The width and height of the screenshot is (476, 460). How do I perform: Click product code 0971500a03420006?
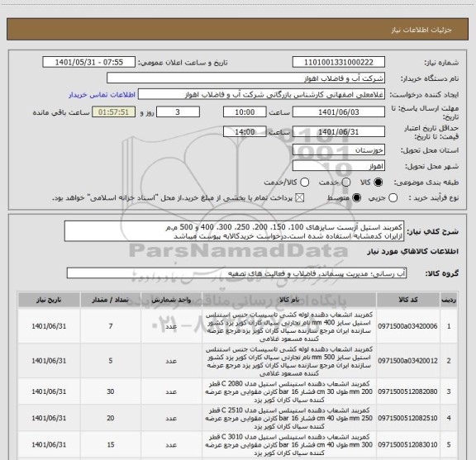pyautogui.click(x=407, y=326)
